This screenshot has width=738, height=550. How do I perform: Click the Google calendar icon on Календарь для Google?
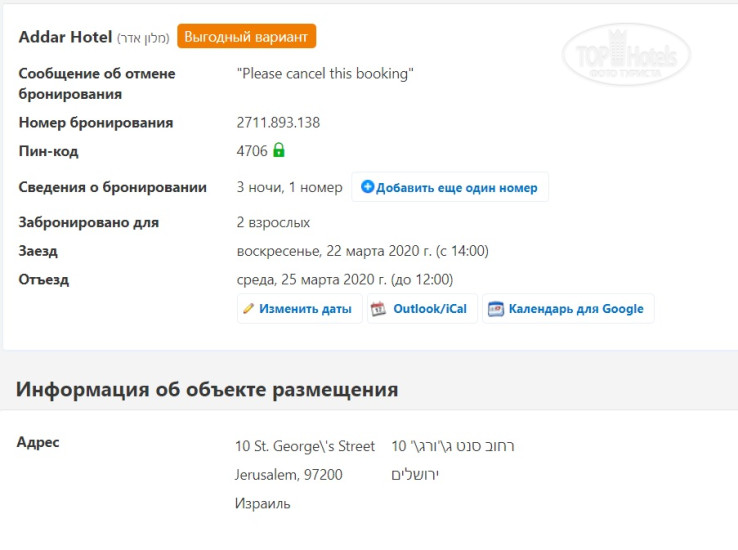click(495, 309)
